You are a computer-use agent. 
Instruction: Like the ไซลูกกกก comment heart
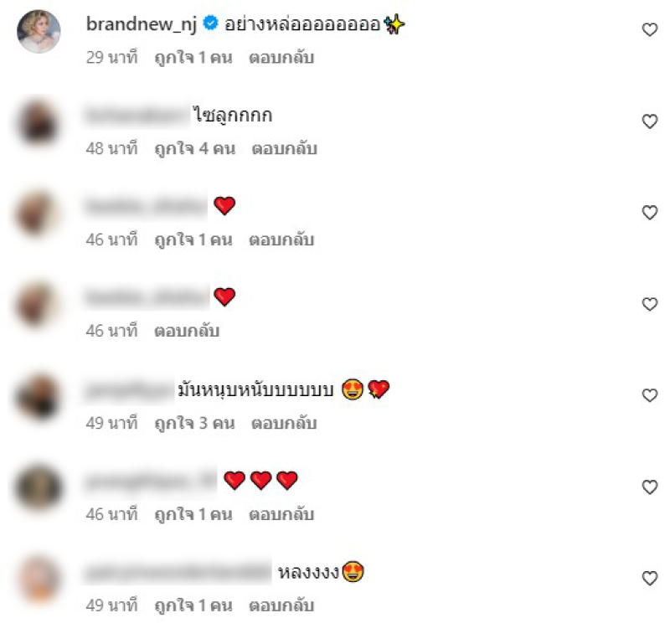pyautogui.click(x=650, y=121)
